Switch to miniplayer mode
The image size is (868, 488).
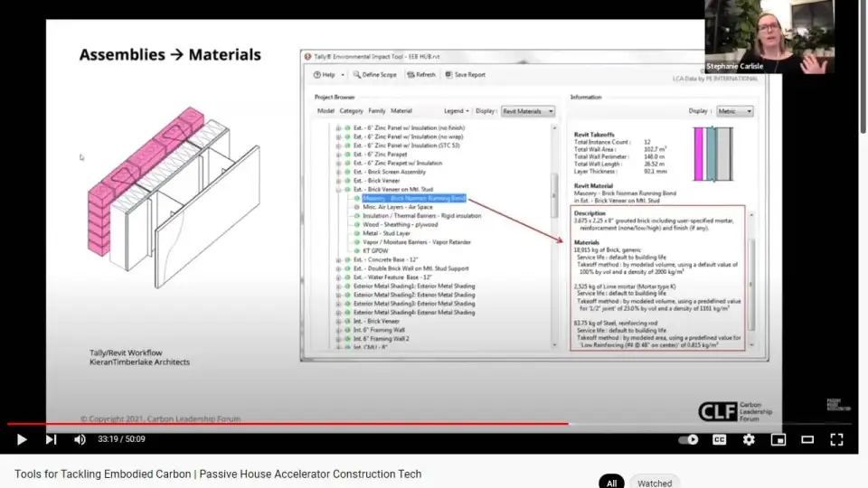(x=778, y=439)
